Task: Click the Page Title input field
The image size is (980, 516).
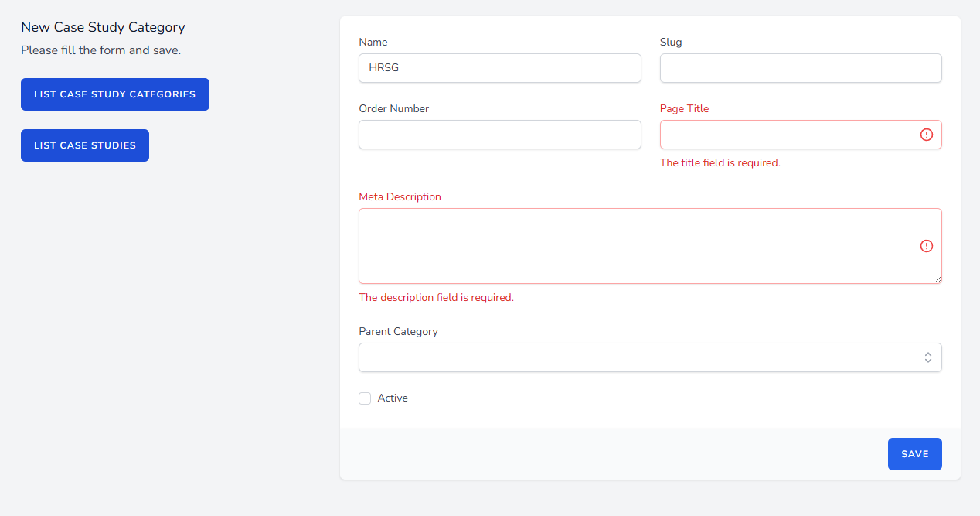Action: click(x=801, y=135)
